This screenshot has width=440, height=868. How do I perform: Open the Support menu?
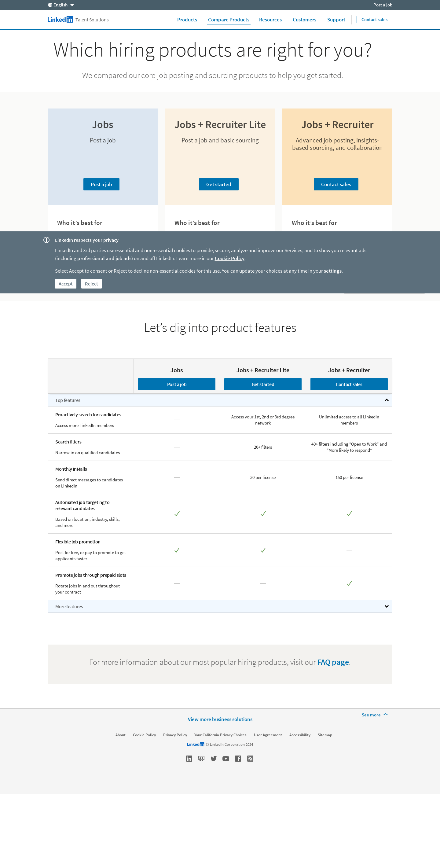(x=336, y=20)
